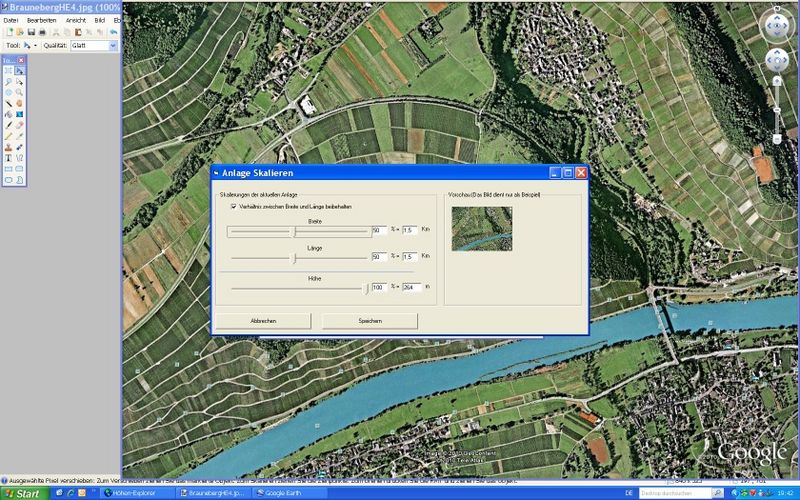800x500 pixels.
Task: Select the Freeform Shape tool
Action: pyautogui.click(x=19, y=180)
